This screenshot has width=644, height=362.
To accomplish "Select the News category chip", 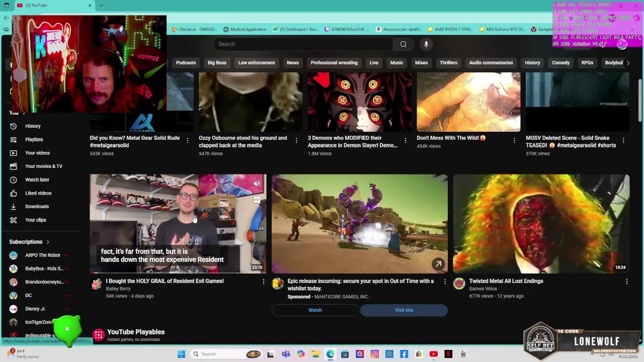I will coord(293,63).
